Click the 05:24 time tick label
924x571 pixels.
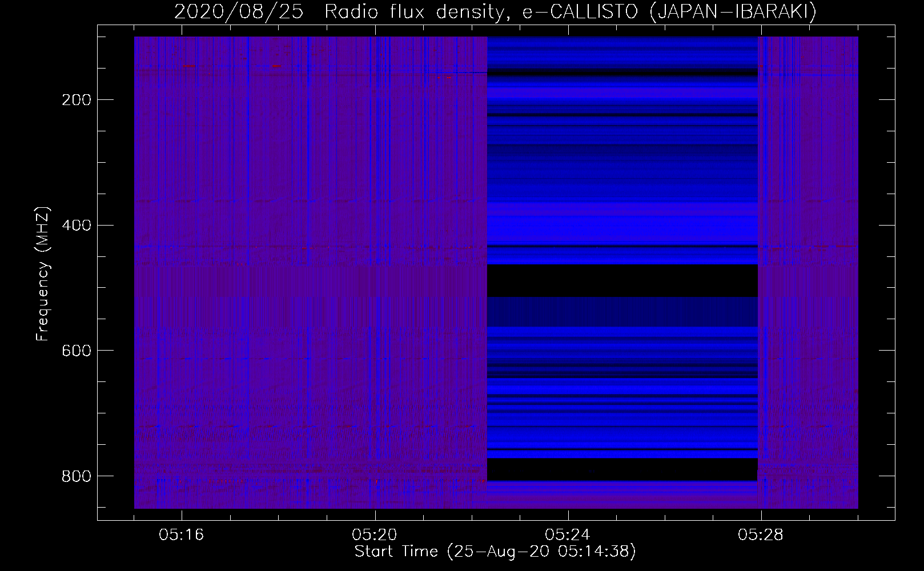[568, 535]
